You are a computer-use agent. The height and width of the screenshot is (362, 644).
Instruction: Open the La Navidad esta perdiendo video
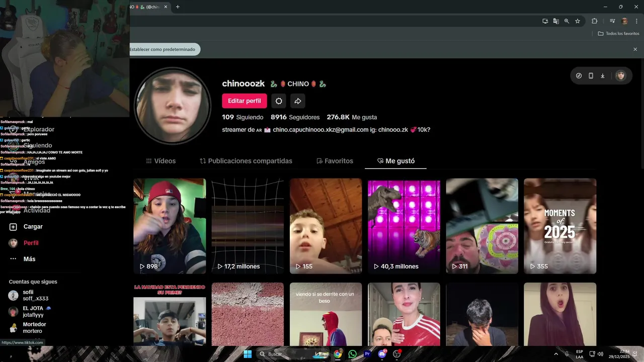(x=170, y=314)
